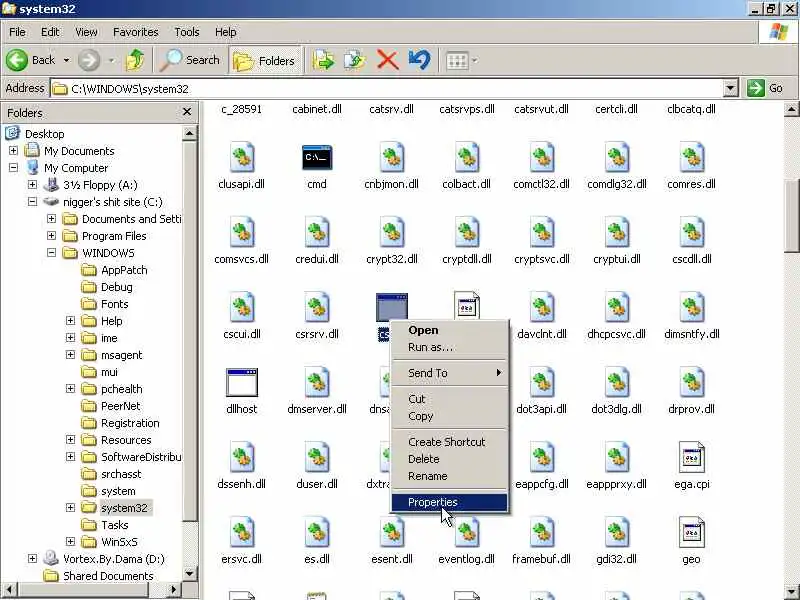This screenshot has width=800, height=600.
Task: Click the address bar path field
Action: [386, 88]
